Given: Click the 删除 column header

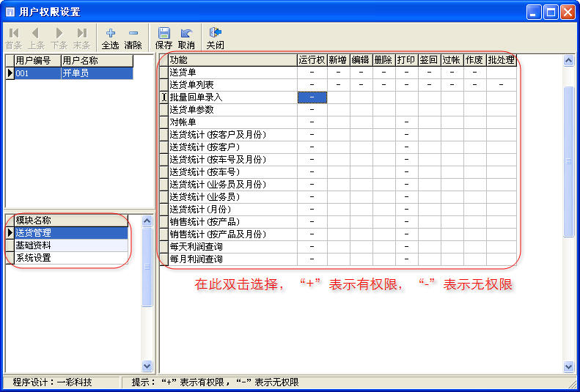Looking at the screenshot, I should [384, 60].
